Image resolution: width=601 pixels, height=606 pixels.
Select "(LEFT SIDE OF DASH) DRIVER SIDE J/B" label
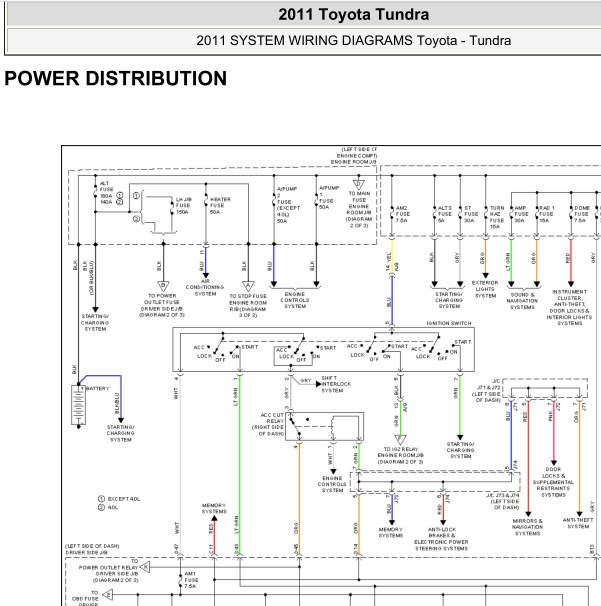pyautogui.click(x=92, y=549)
